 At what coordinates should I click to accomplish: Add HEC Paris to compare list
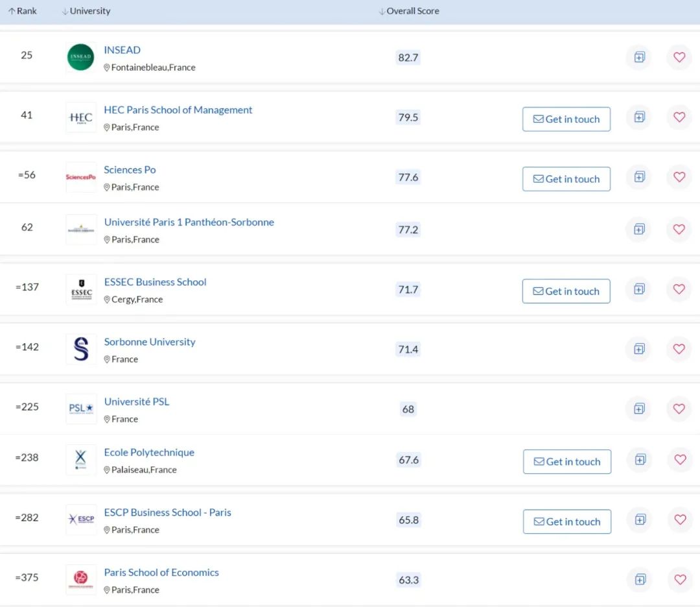639,117
